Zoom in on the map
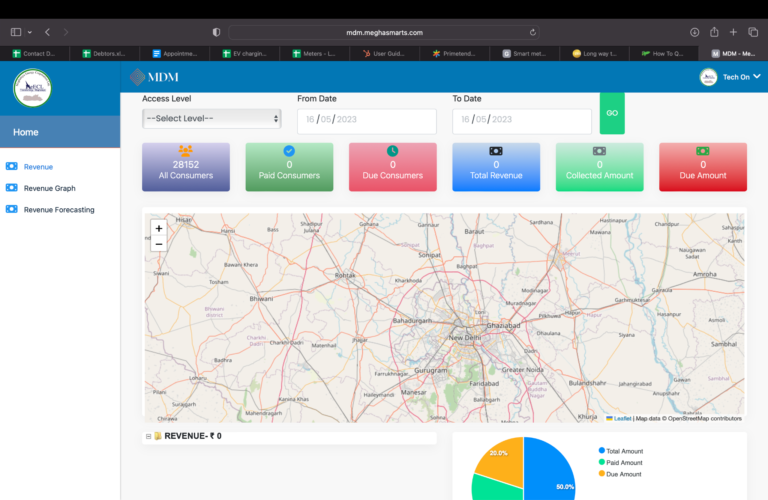Image resolution: width=768 pixels, height=500 pixels. tap(159, 228)
